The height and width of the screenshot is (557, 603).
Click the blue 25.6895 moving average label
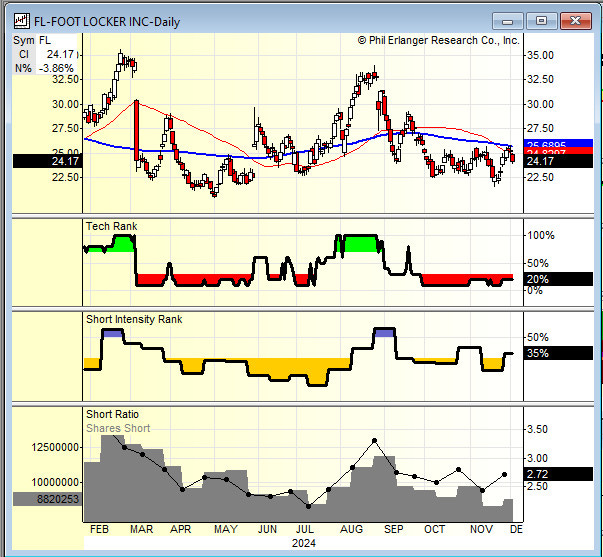(x=558, y=143)
